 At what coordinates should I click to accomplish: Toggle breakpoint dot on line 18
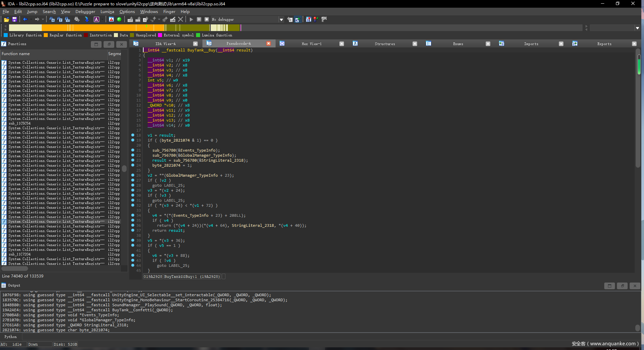tap(133, 135)
